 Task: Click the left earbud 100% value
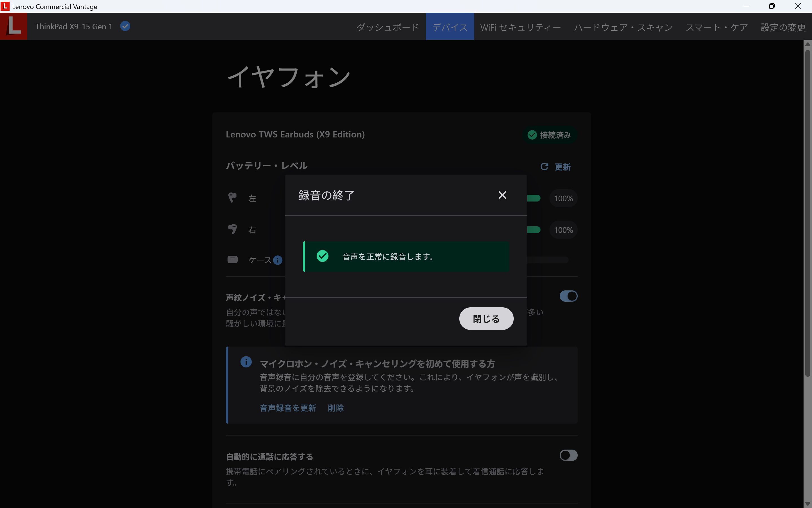point(563,199)
